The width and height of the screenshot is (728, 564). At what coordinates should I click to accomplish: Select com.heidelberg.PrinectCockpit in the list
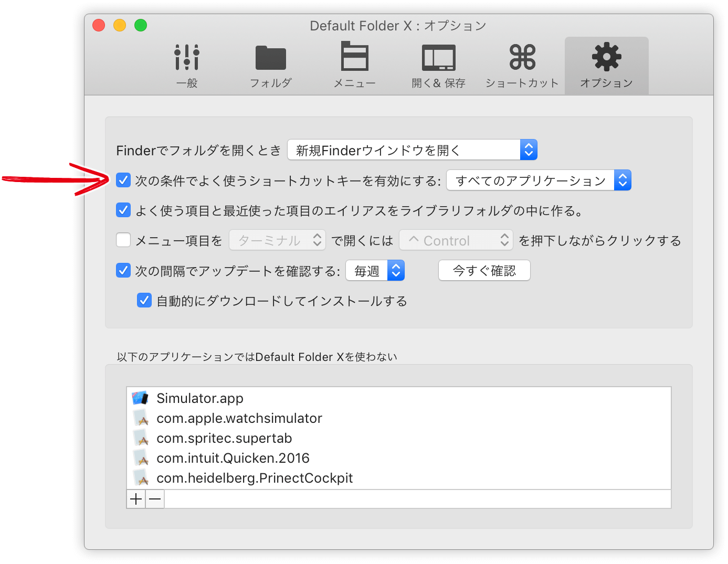pos(399,477)
